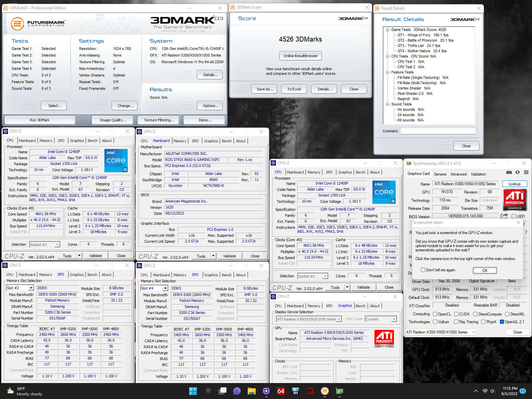This screenshot has width=532, height=399.
Task: Check 'Don't tell me again' box
Action: tap(423, 270)
